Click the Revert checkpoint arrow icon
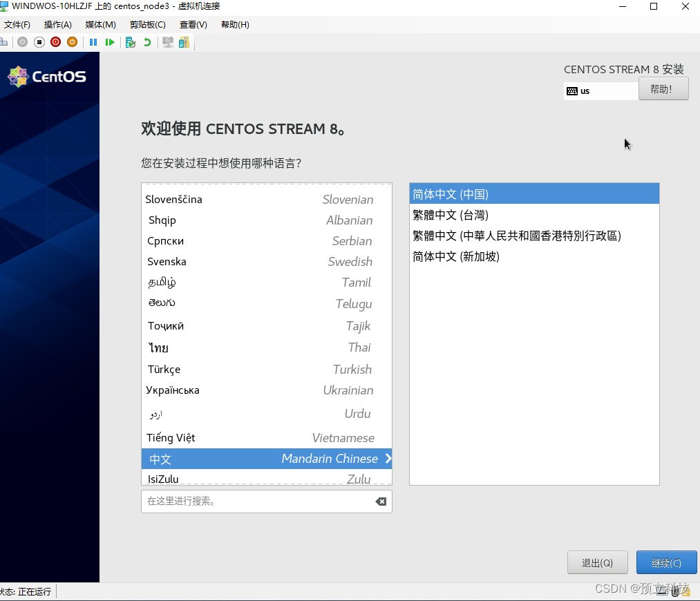 pos(146,42)
